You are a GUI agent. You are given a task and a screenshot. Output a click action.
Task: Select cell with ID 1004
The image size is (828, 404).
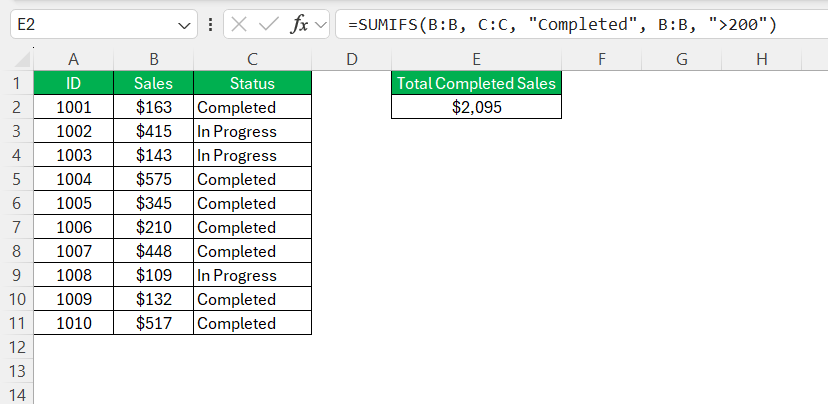click(73, 179)
